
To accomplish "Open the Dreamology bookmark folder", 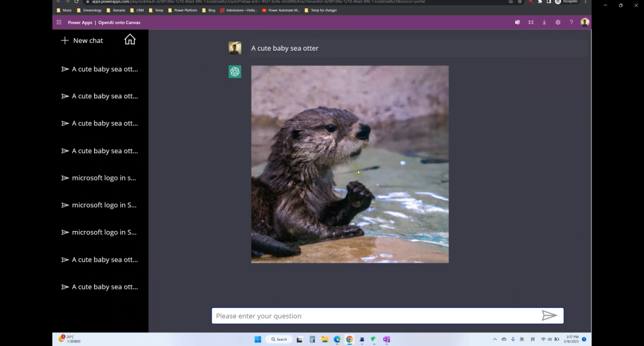I will pyautogui.click(x=89, y=10).
